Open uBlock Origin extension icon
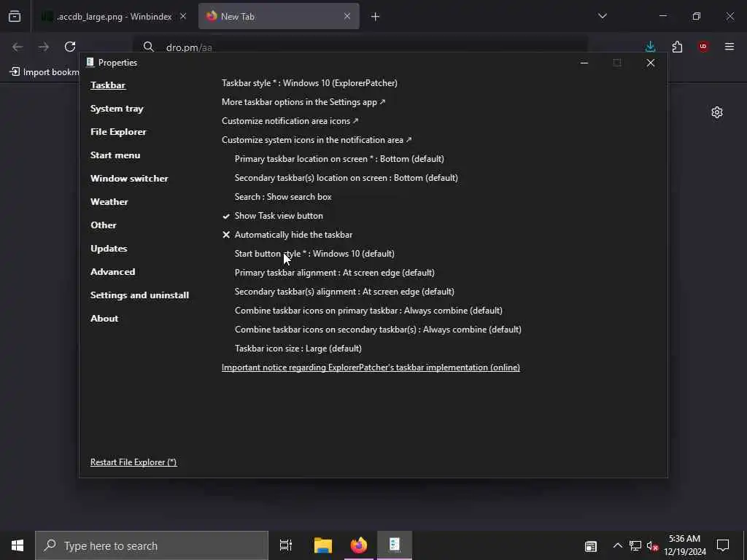This screenshot has height=560, width=747. coord(703,47)
